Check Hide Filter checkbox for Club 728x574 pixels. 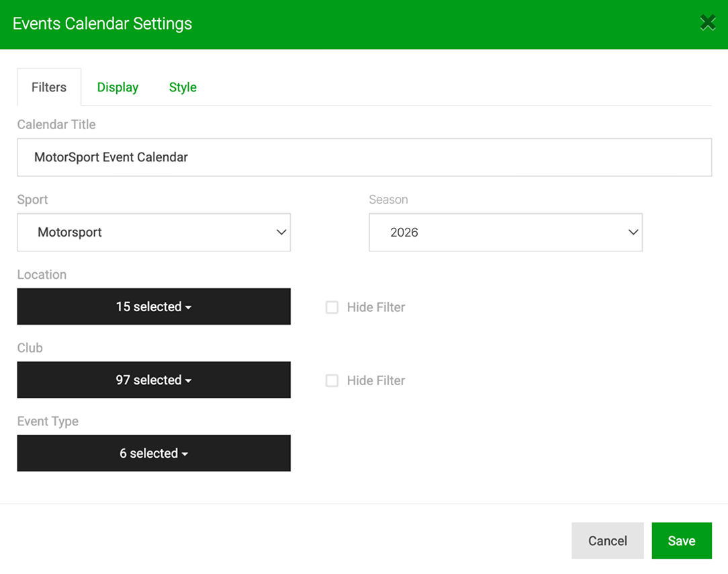point(332,380)
